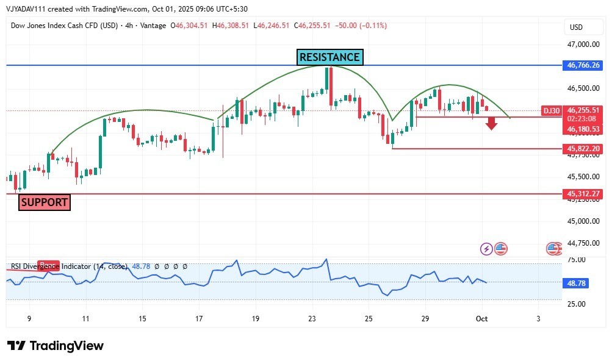
Task: Click the RSI value 48.78 label
Action: point(583,284)
